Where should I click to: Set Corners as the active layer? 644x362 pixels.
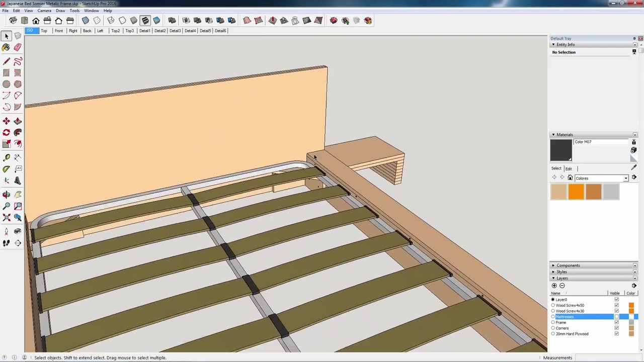coord(553,328)
